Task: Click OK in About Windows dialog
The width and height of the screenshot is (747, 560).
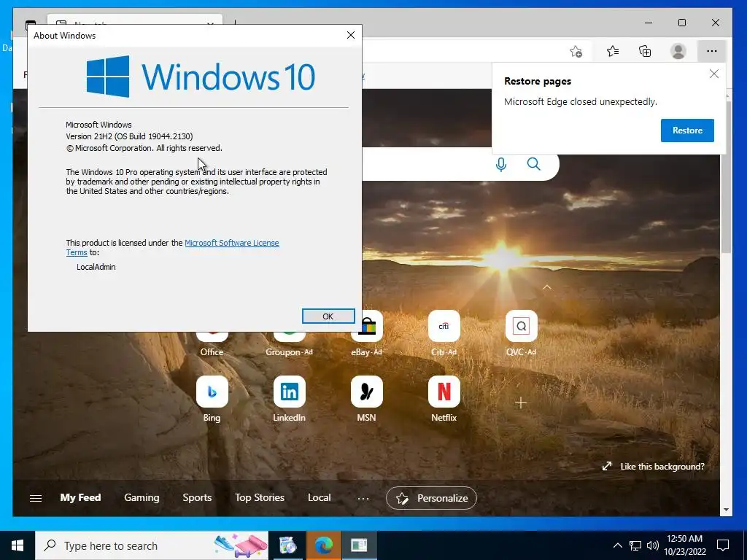Action: tap(328, 316)
